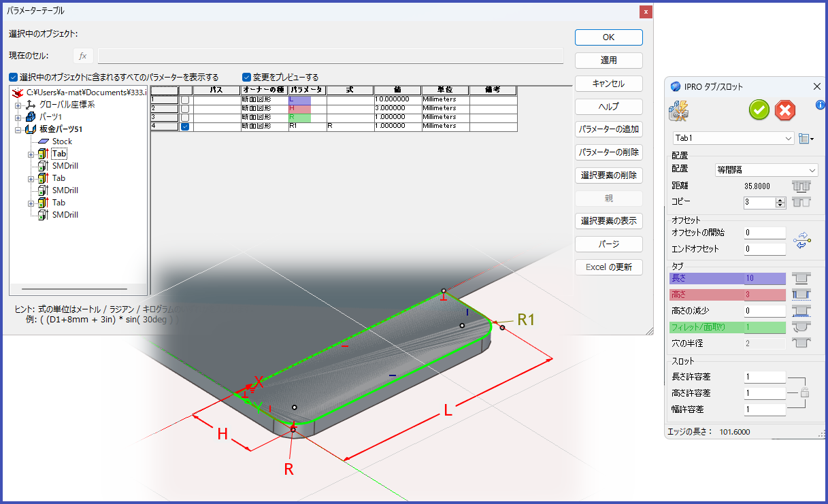Click the 現在のセル formula input field
This screenshot has height=504, width=828.
point(331,56)
